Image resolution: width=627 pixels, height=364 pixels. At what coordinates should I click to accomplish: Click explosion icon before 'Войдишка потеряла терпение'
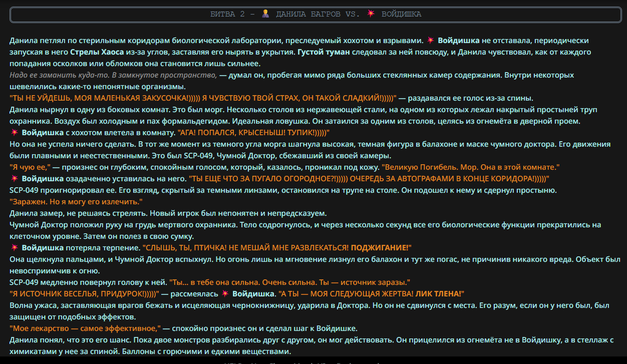(x=14, y=248)
